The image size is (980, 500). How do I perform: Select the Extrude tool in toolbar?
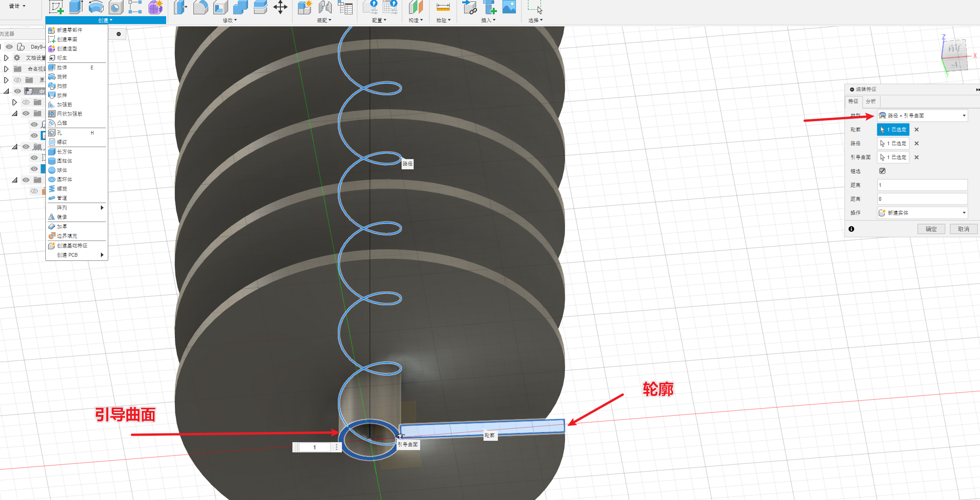tap(76, 7)
